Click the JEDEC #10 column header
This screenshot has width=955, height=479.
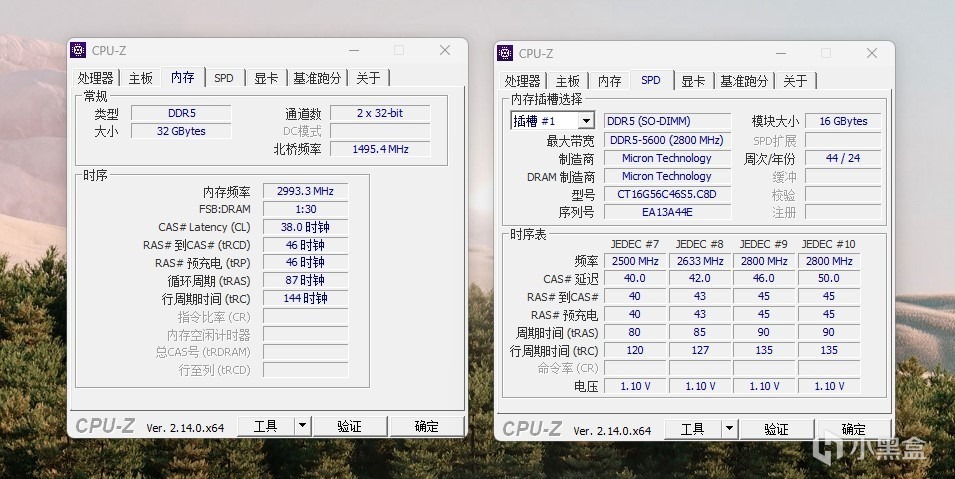(x=828, y=244)
